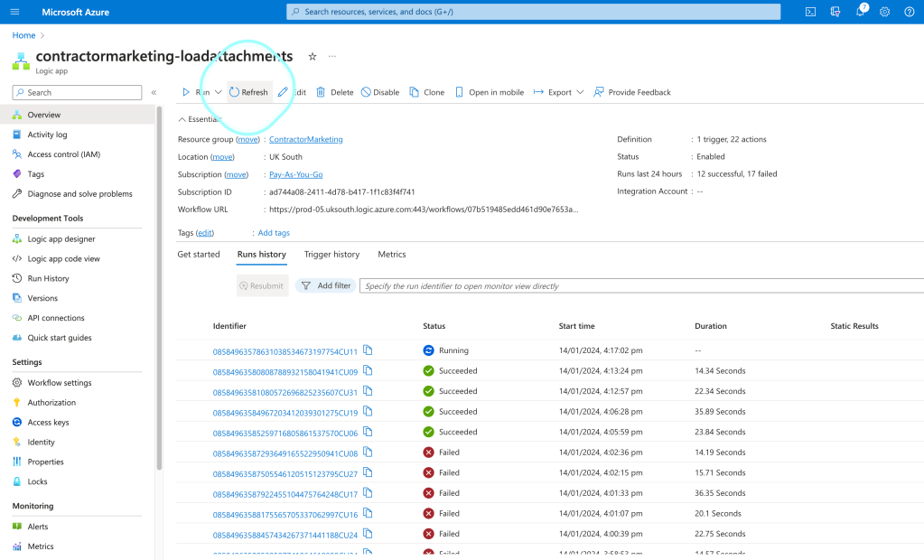Image resolution: width=924 pixels, height=560 pixels.
Task: Favorite this logic app with the star
Action: point(313,57)
